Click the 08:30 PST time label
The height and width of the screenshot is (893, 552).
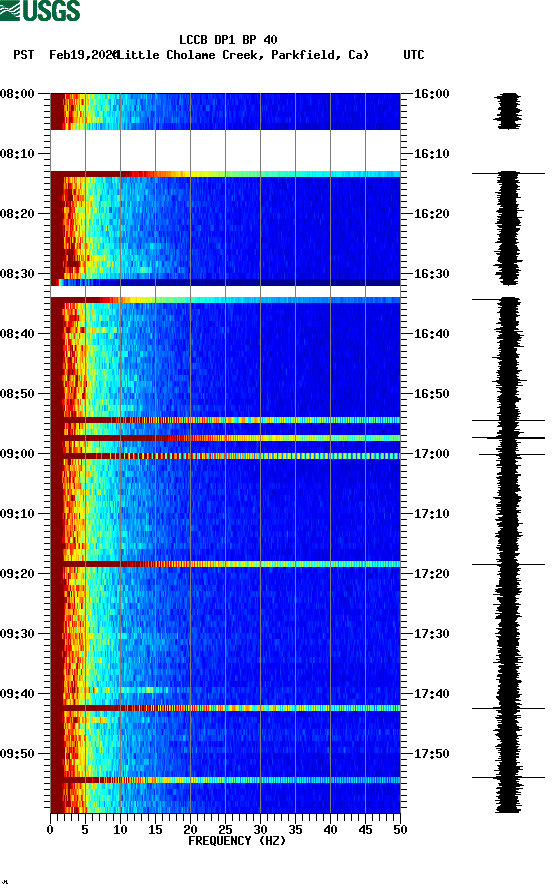[17, 273]
